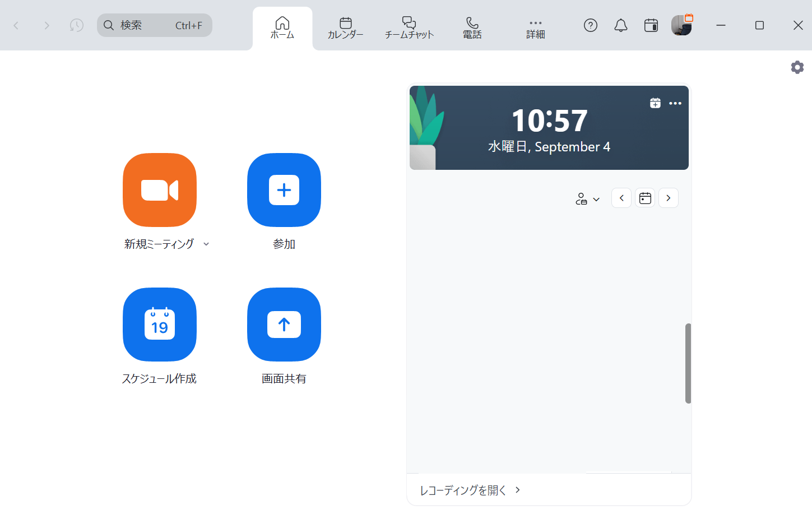Close the Zoom window
The height and width of the screenshot is (528, 812).
tap(799, 25)
